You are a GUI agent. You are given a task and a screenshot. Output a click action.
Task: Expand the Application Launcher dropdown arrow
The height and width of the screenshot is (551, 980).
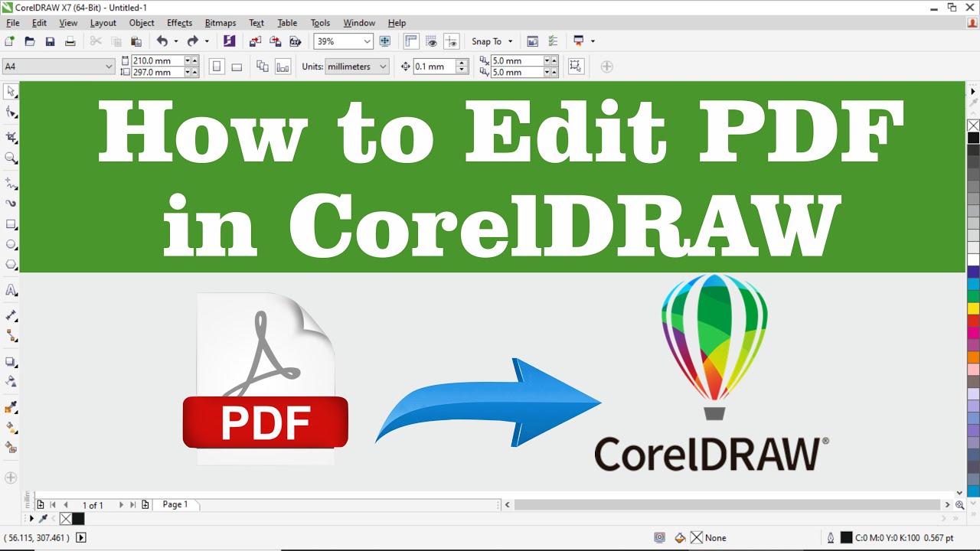pyautogui.click(x=593, y=41)
